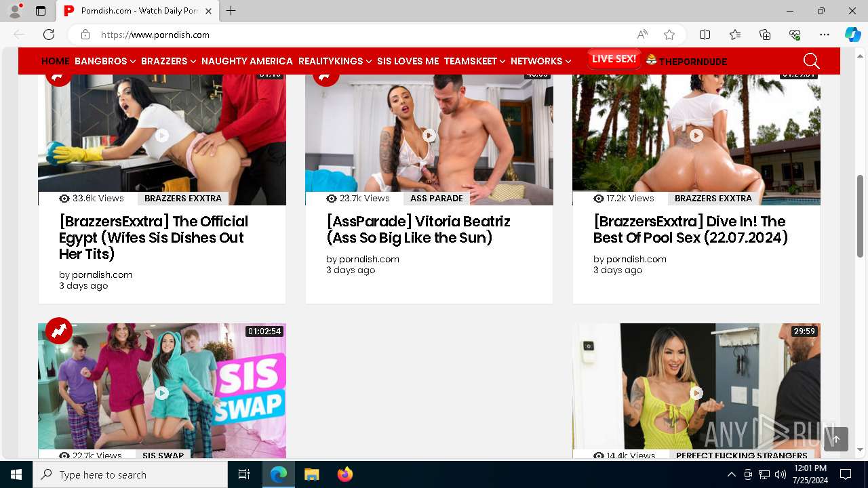Image resolution: width=868 pixels, height=488 pixels.
Task: Open the split screen icon
Action: coord(705,35)
